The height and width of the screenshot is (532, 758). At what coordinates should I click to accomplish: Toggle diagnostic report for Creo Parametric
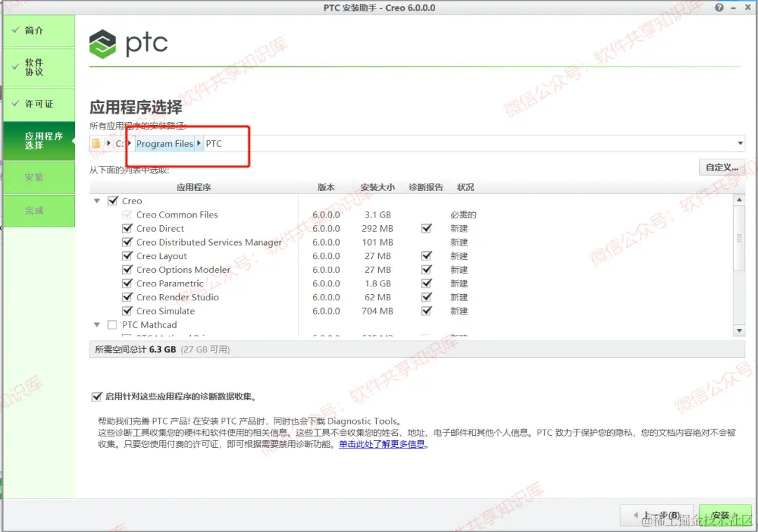click(427, 283)
